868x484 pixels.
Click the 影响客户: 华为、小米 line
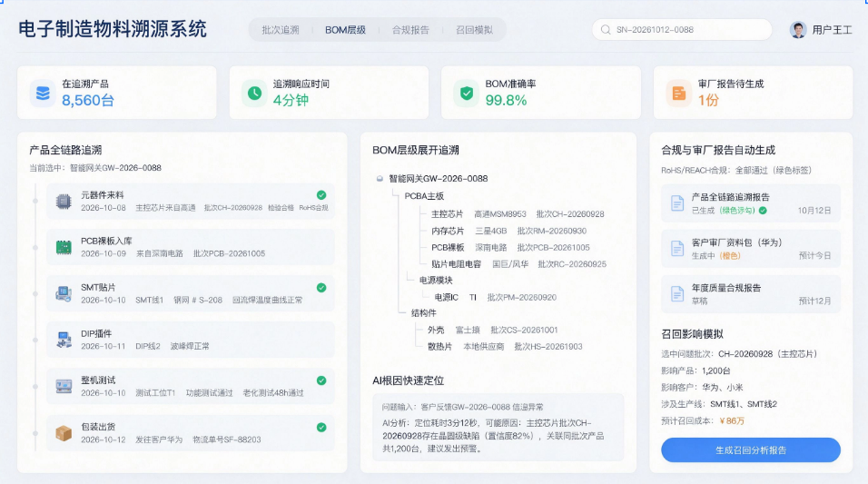click(x=702, y=387)
